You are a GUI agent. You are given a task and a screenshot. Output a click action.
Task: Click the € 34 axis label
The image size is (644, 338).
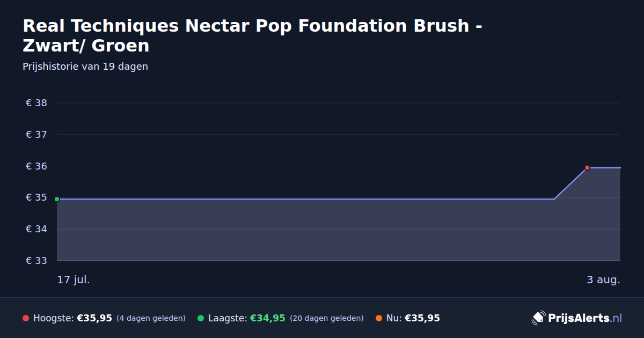36,229
